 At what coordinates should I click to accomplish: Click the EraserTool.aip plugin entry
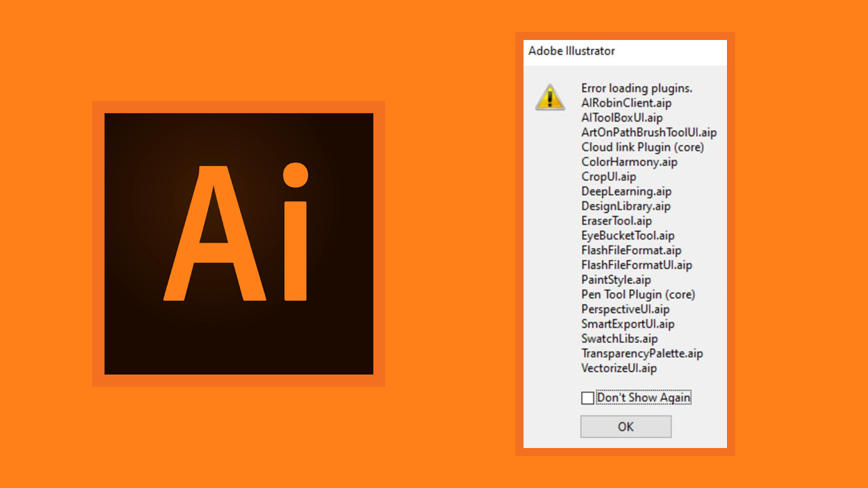(x=616, y=221)
